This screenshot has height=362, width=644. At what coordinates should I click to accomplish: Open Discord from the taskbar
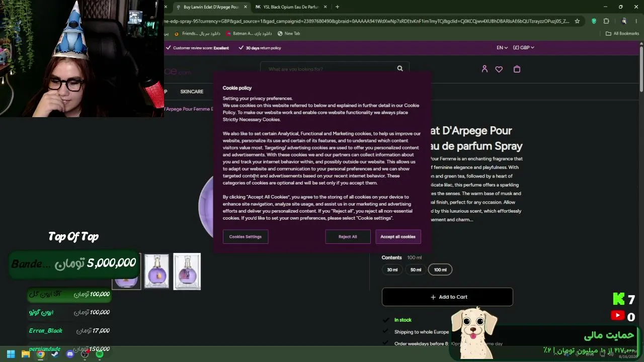click(70, 354)
